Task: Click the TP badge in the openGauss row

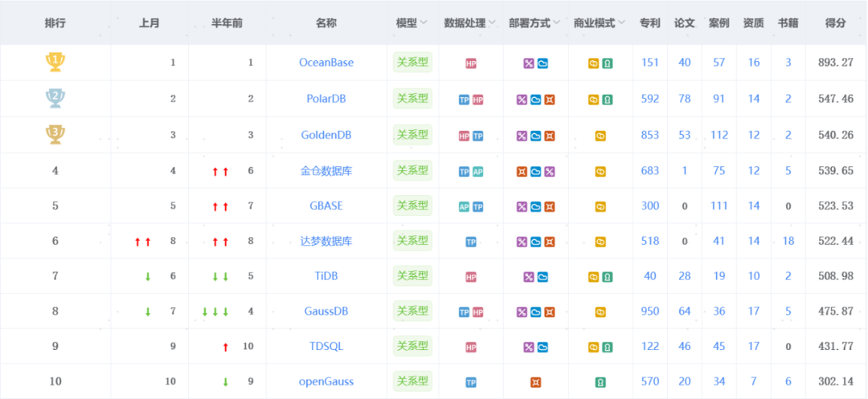Action: [x=471, y=382]
